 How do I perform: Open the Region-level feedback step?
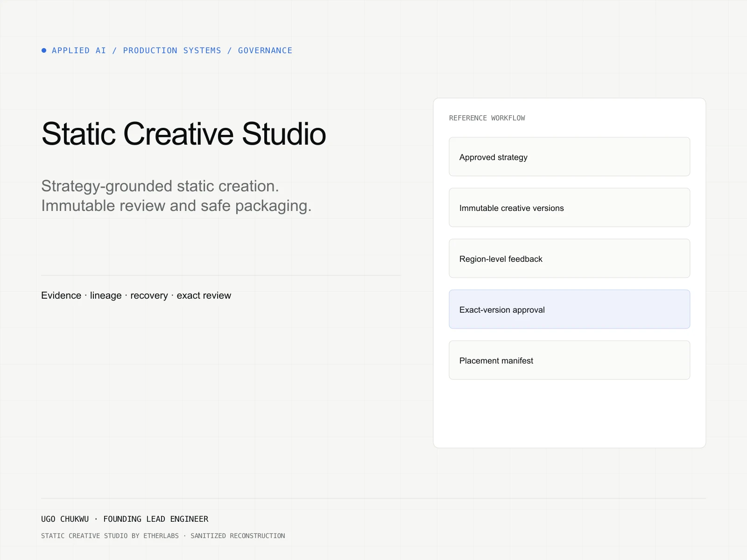pyautogui.click(x=569, y=259)
